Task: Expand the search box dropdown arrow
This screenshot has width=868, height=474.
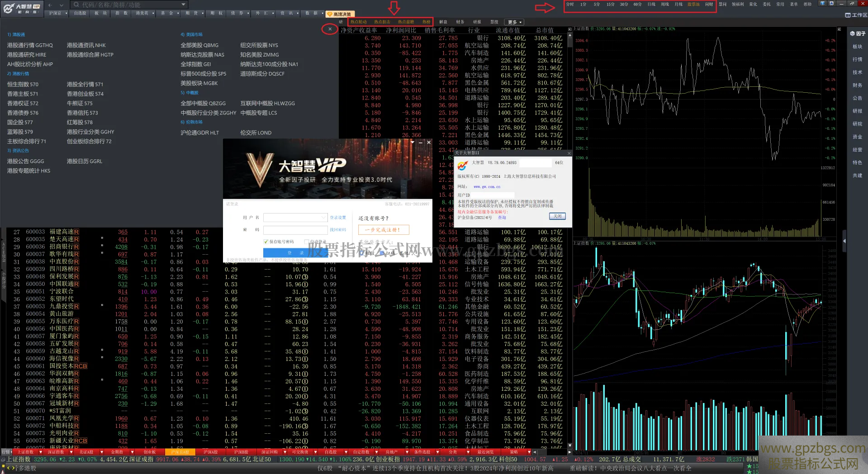Action: pyautogui.click(x=184, y=5)
